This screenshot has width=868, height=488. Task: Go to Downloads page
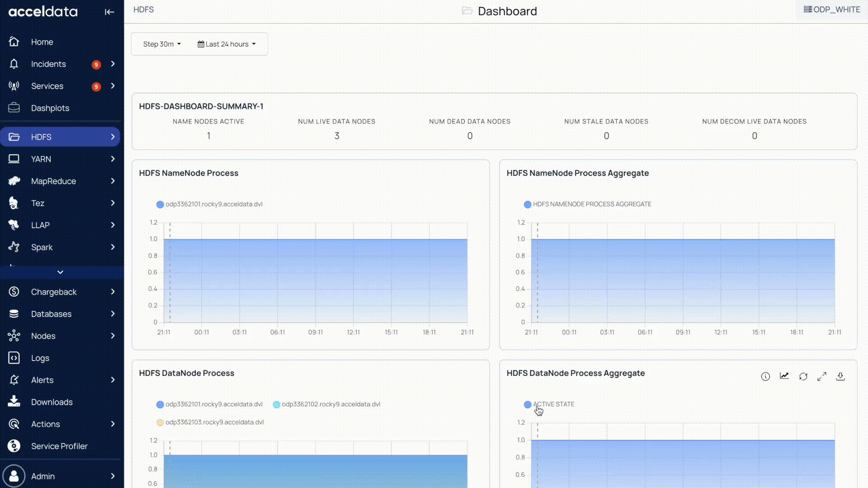pyautogui.click(x=52, y=402)
